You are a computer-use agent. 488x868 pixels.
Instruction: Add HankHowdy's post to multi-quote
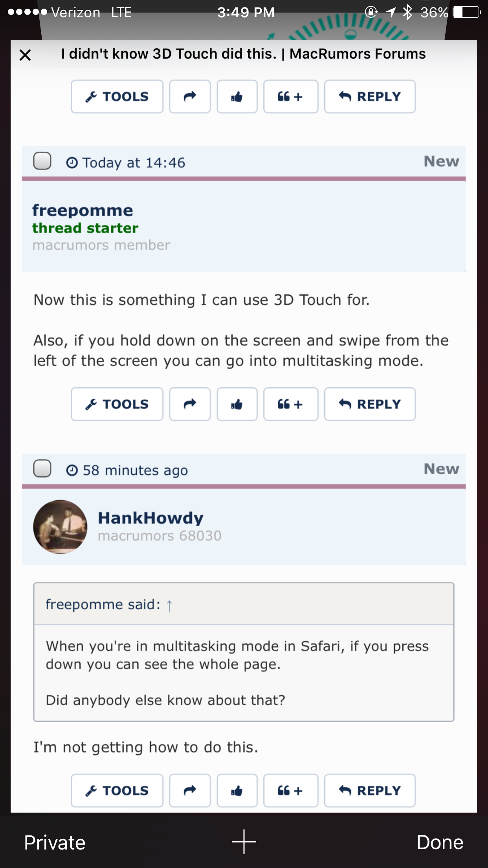[x=290, y=791]
